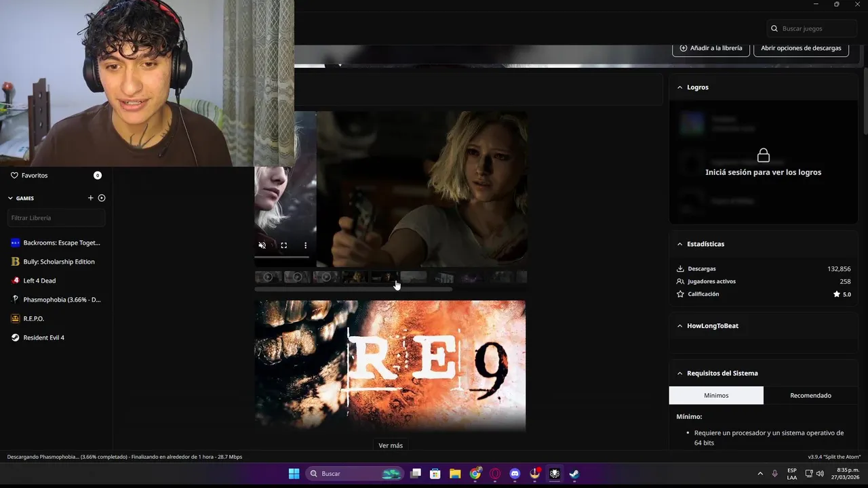Click the plus icon next to GAMES
This screenshot has width=868, height=488.
(x=91, y=198)
